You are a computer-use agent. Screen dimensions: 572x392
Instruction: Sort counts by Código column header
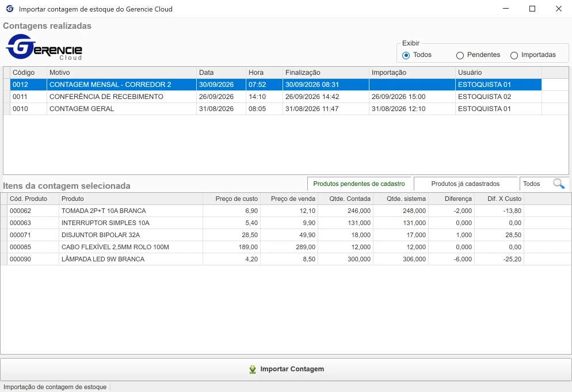tap(28, 73)
